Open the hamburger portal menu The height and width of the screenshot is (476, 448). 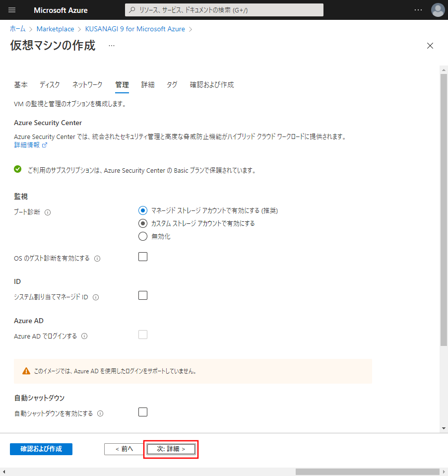tap(12, 10)
